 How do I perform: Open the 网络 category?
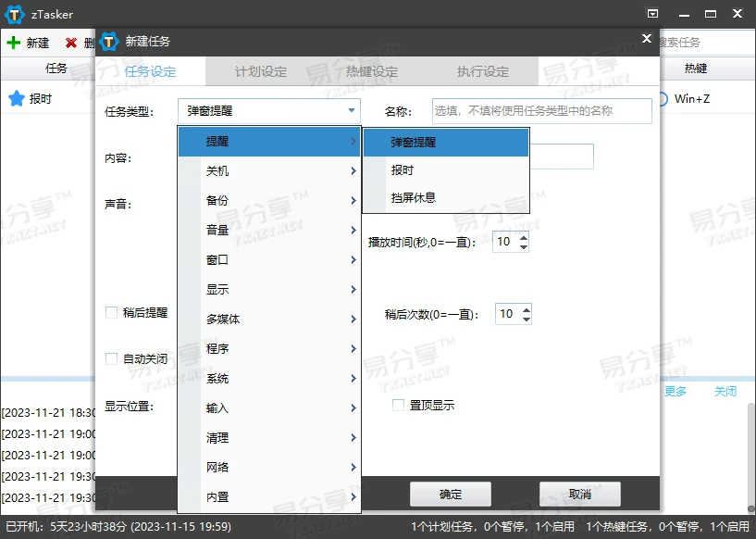tap(269, 467)
